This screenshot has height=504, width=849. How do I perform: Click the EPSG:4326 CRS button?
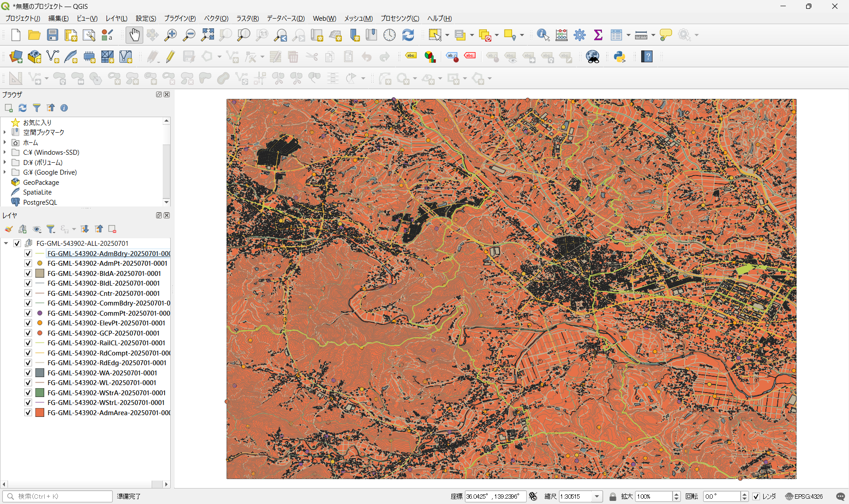[x=804, y=496]
